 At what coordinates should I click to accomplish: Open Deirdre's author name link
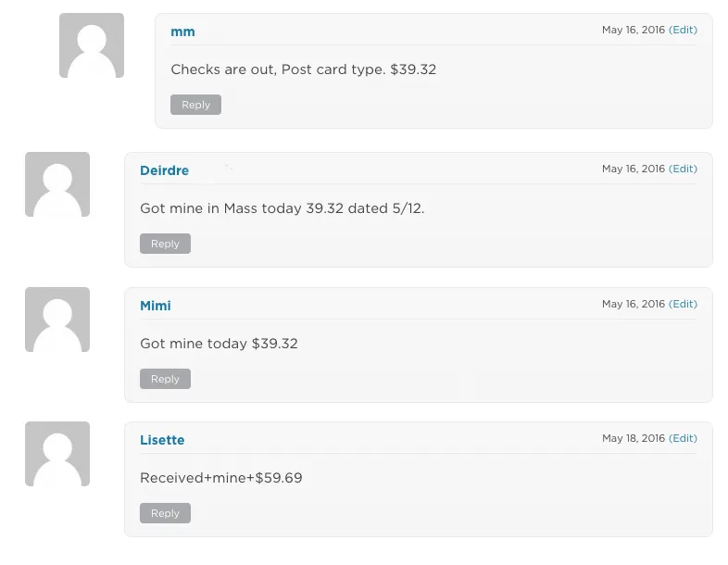[x=164, y=170]
